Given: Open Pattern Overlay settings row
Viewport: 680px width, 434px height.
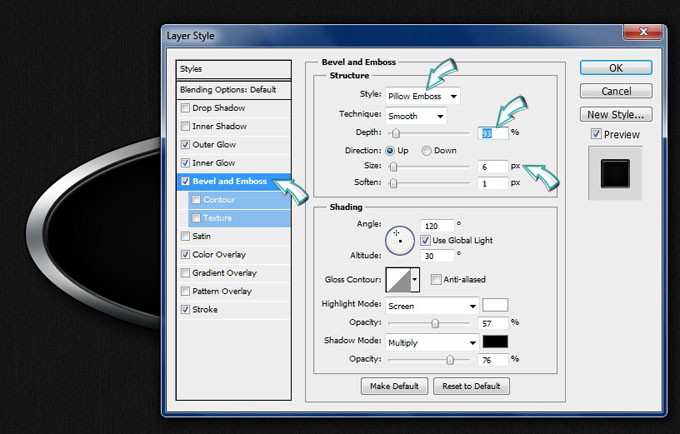Looking at the screenshot, I should 233,291.
